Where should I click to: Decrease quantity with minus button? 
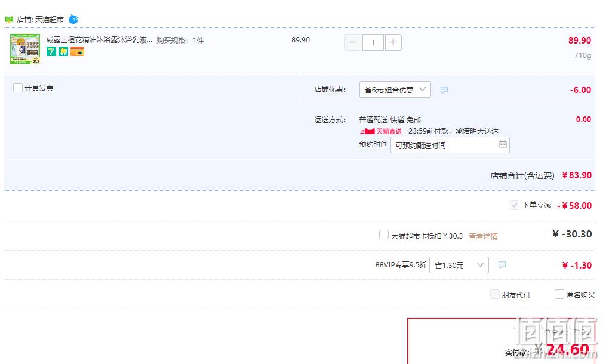pos(353,42)
